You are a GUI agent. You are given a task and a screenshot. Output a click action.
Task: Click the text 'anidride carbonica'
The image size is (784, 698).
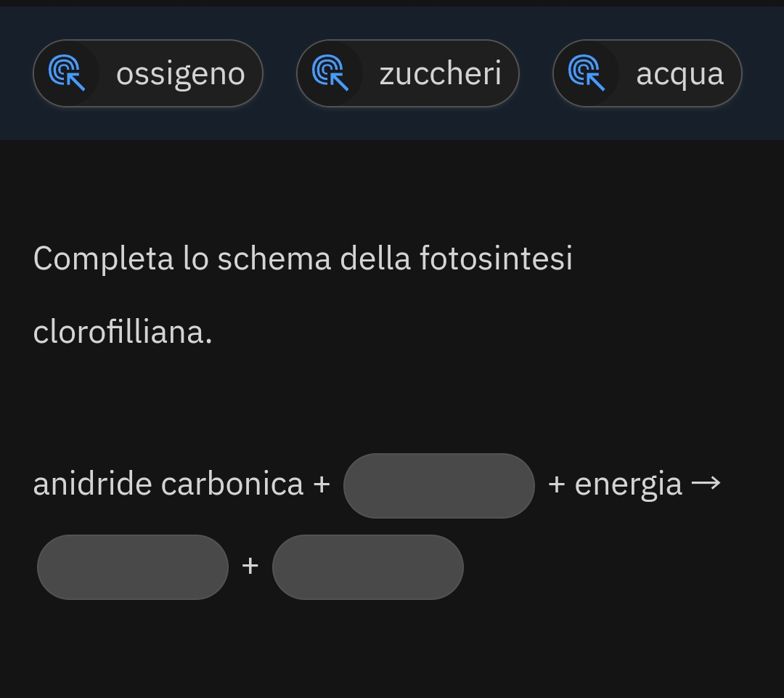pyautogui.click(x=168, y=484)
